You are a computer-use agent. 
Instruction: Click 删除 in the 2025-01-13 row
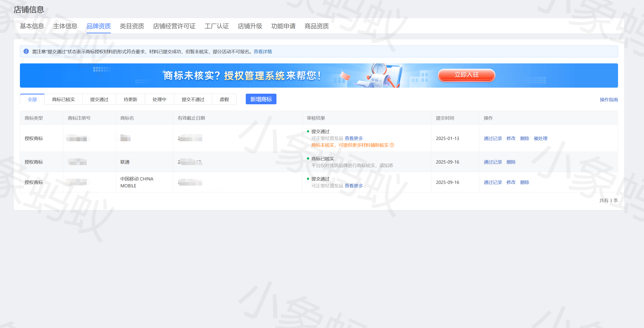pyautogui.click(x=525, y=138)
